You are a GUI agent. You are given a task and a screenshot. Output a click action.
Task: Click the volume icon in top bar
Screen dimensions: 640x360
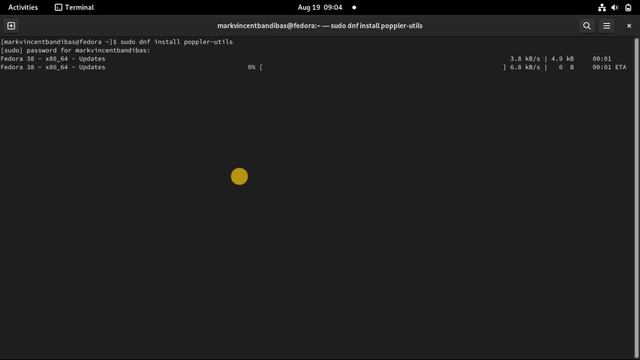(x=615, y=7)
